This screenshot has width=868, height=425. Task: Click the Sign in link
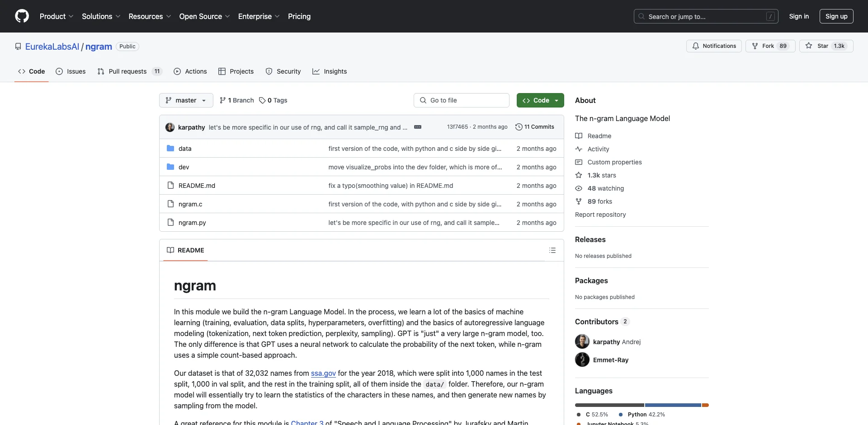[x=799, y=16]
